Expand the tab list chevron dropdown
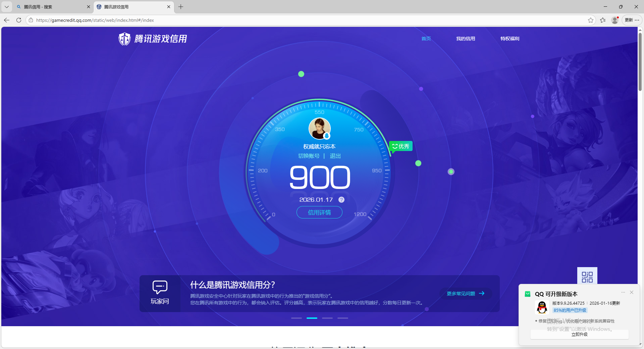This screenshot has width=644, height=349. pyautogui.click(x=7, y=7)
